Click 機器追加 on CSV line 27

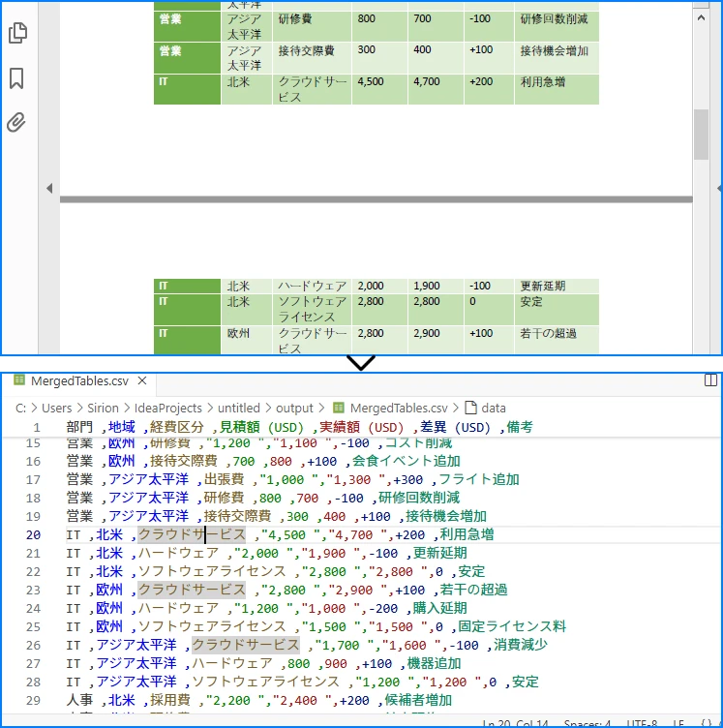coord(434,664)
